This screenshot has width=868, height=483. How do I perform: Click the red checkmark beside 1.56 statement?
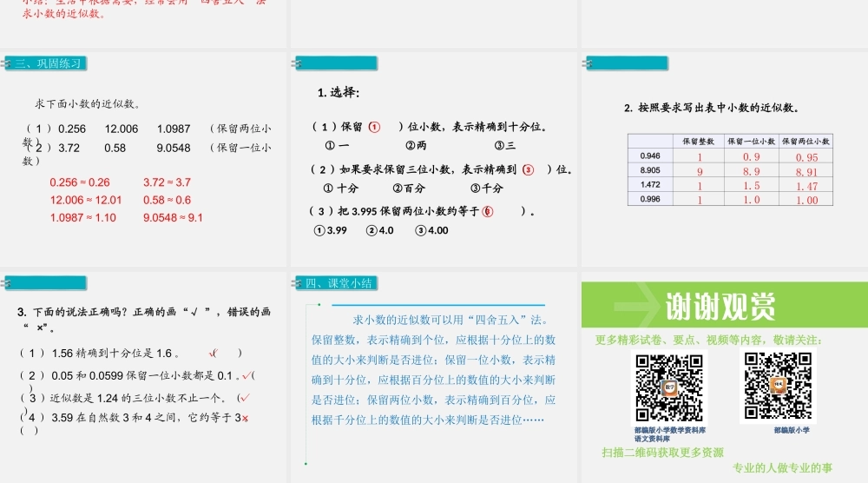(x=213, y=354)
